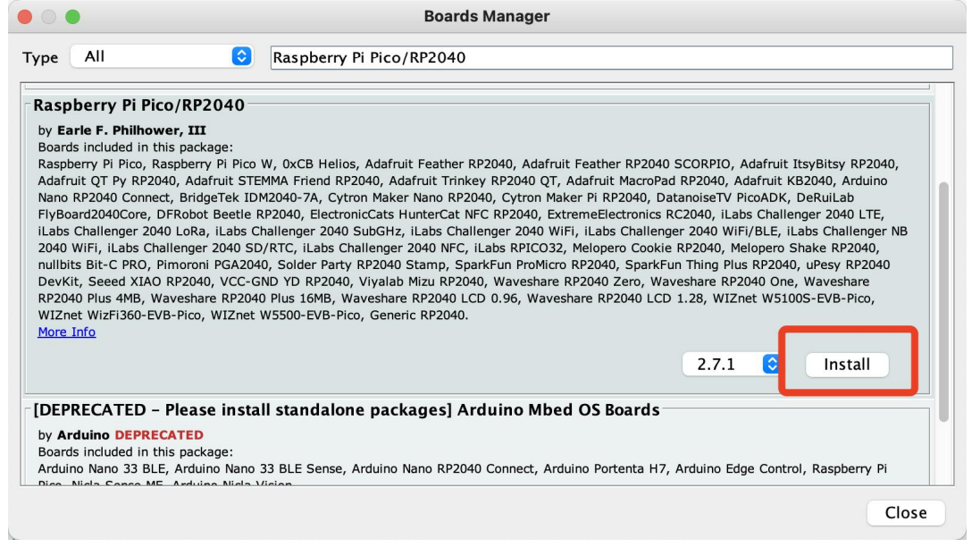
Task: Click the red close window button
Action: click(x=23, y=16)
